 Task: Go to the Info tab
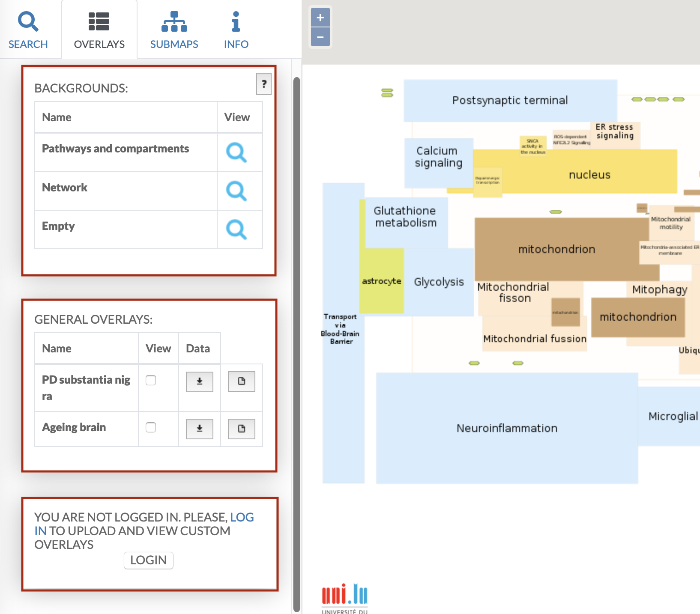(236, 30)
